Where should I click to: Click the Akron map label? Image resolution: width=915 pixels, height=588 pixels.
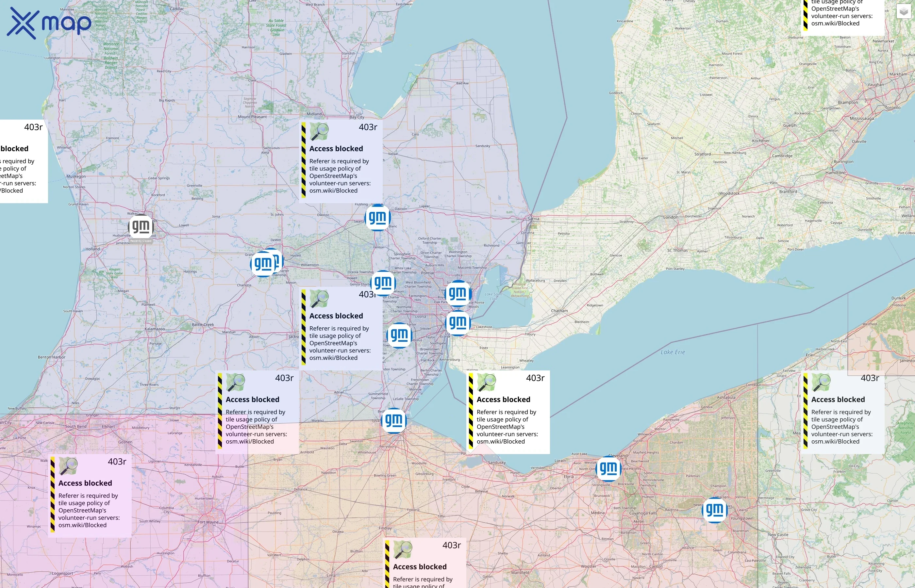pyautogui.click(x=639, y=521)
